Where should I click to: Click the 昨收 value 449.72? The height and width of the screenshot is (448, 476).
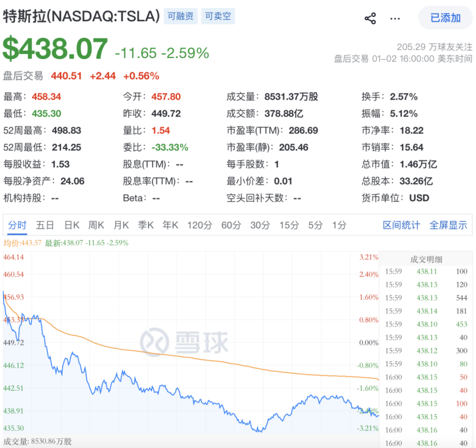tap(166, 114)
